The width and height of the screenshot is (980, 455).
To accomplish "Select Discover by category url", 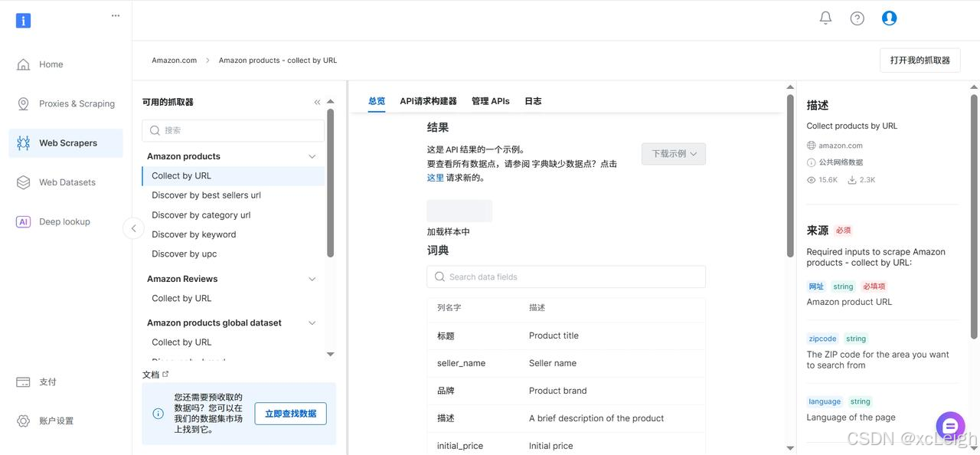I will pos(201,215).
